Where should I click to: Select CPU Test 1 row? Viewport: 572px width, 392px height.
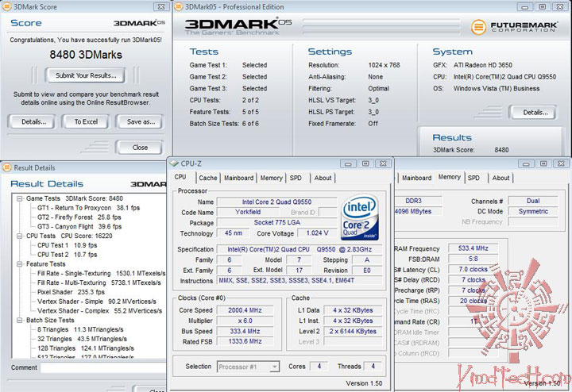(x=67, y=245)
